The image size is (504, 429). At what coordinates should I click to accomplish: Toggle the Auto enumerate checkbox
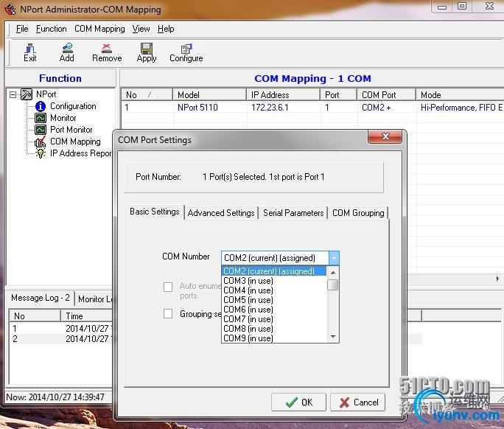click(x=168, y=287)
